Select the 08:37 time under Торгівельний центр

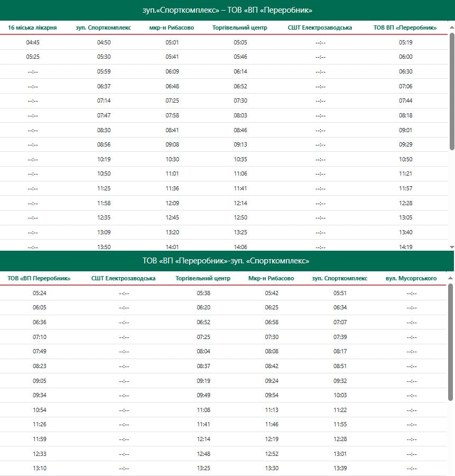click(x=203, y=366)
